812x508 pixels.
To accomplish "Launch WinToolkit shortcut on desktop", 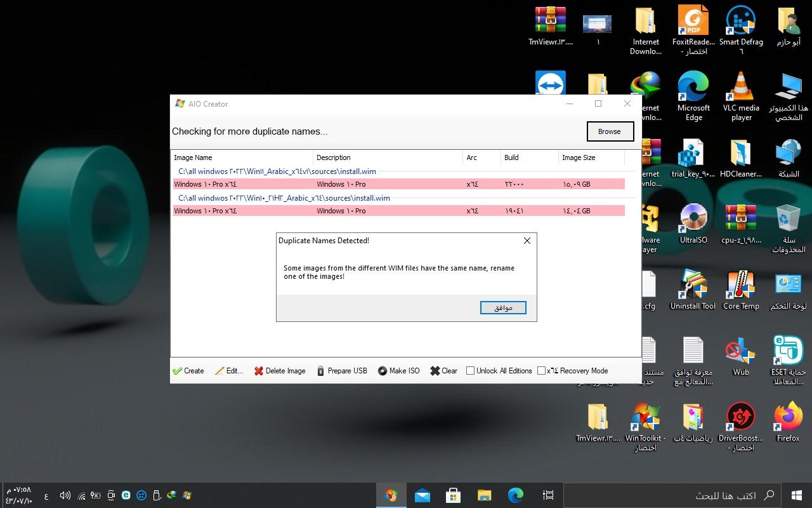I will 646,426.
